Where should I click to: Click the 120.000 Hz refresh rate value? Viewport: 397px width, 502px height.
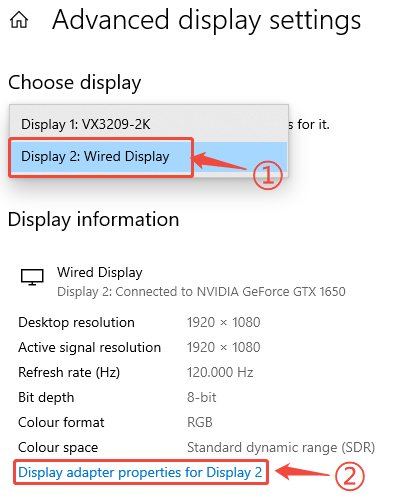[220, 372]
